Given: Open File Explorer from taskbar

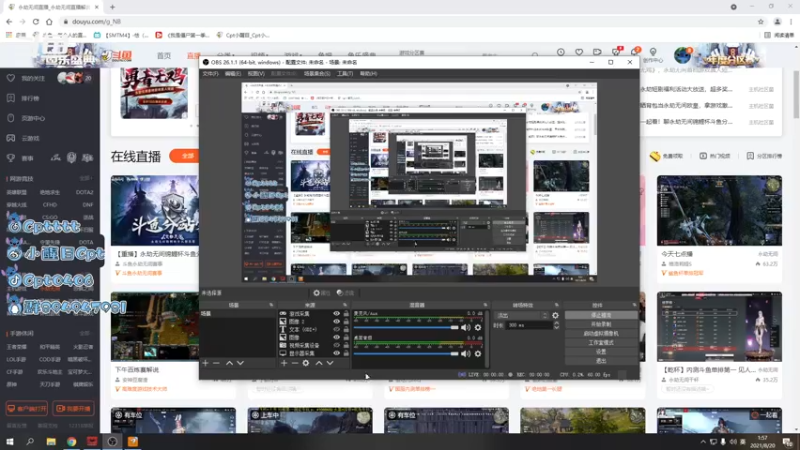Looking at the screenshot, I should (51, 441).
